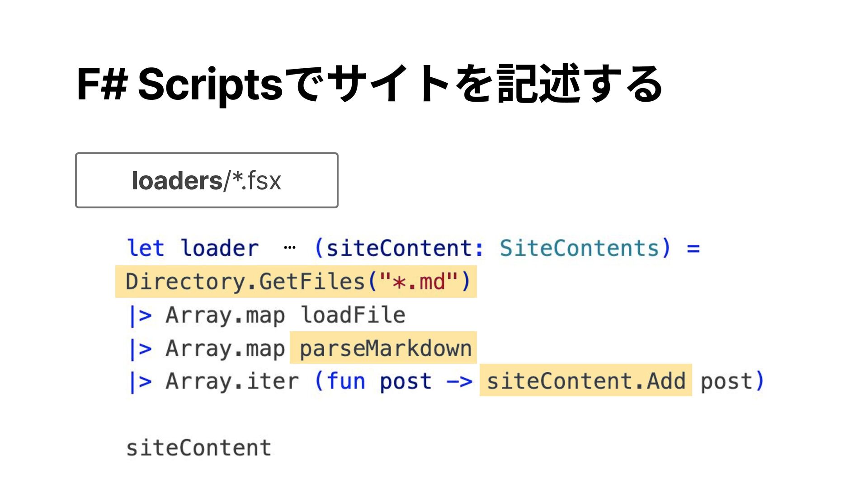This screenshot has height=488, width=868.
Task: Click the loaders/*.fsx label box
Action: (x=207, y=180)
